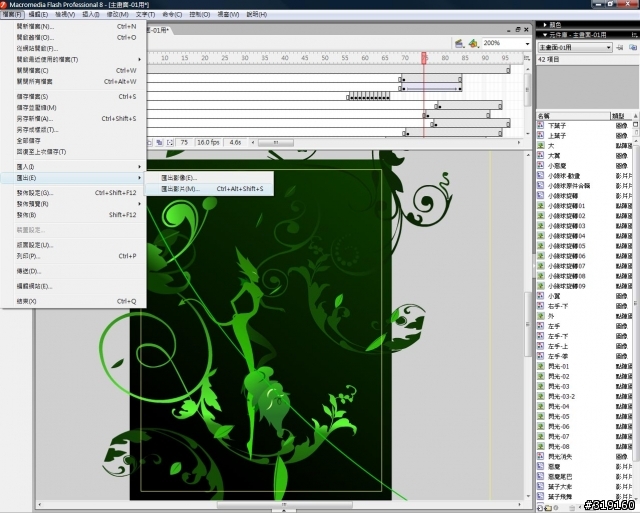The width and height of the screenshot is (640, 513).
Task: Click the New Library Panel icon
Action: pyautogui.click(x=633, y=47)
